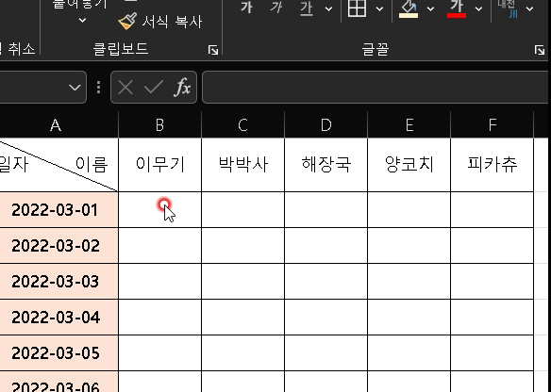Image resolution: width=551 pixels, height=392 pixels.
Task: Expand the Name Box dropdown
Action: tap(75, 87)
